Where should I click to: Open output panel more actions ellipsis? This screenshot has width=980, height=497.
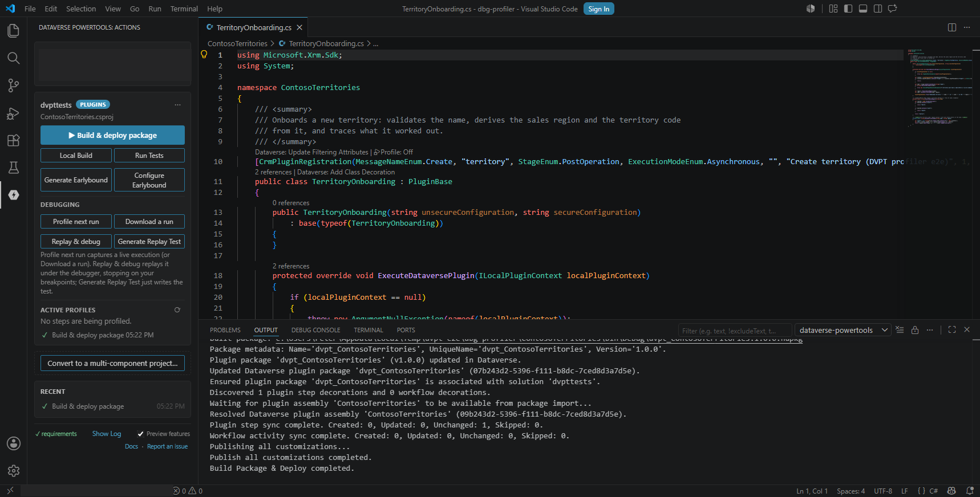(930, 330)
